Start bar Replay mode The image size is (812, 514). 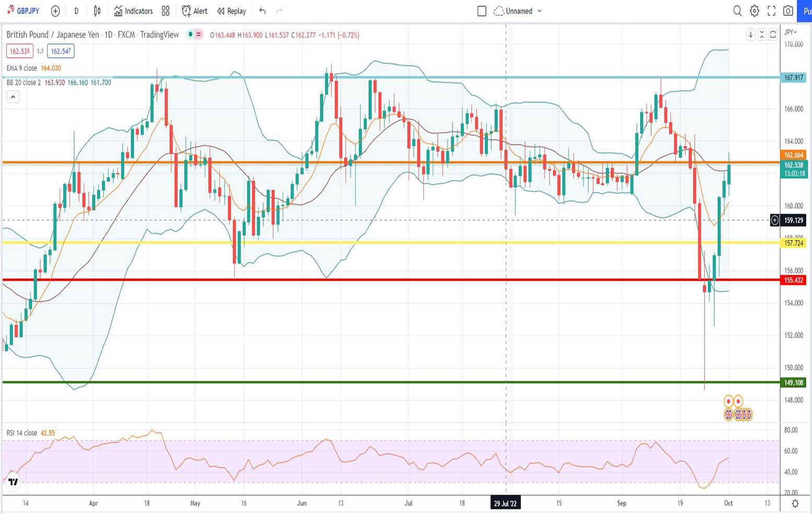(231, 11)
